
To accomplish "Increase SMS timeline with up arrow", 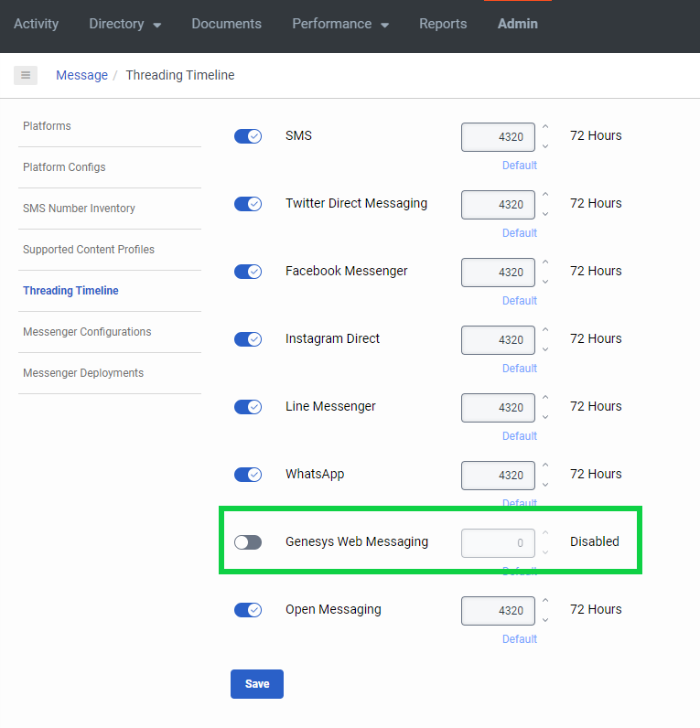I will (545, 128).
